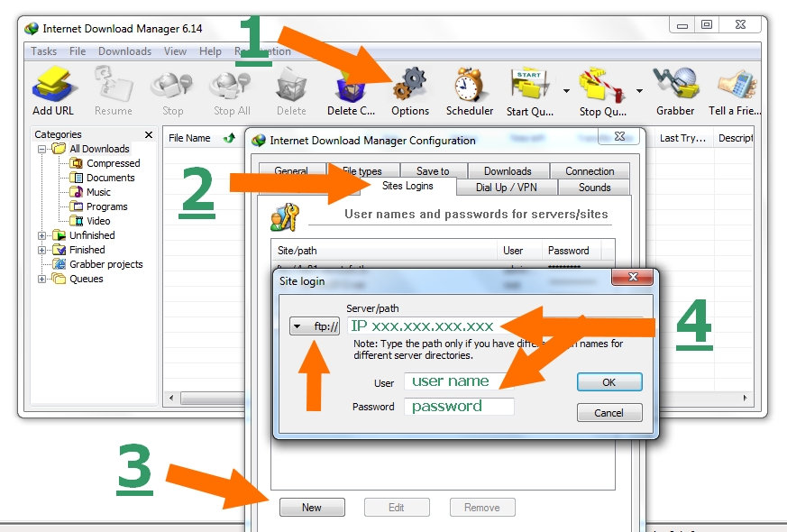Switch to the Connection tab
Screen dimensions: 787x532
tap(590, 171)
